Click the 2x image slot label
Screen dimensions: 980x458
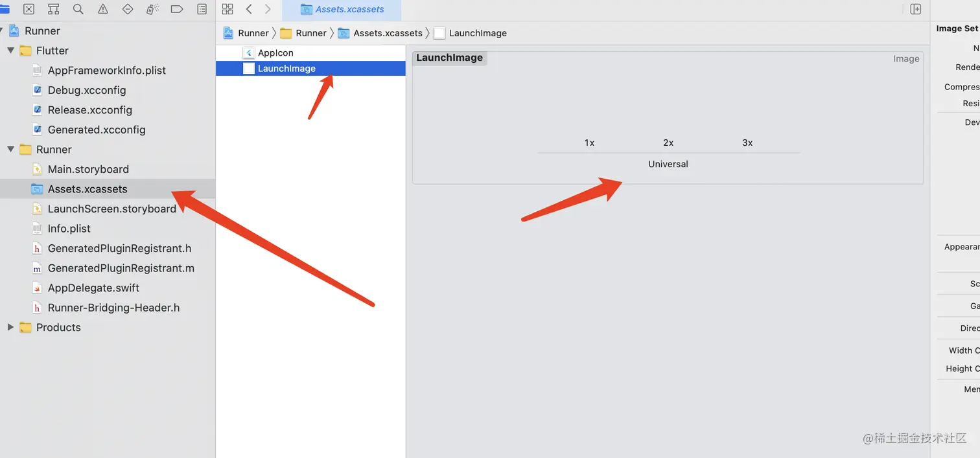pos(668,143)
